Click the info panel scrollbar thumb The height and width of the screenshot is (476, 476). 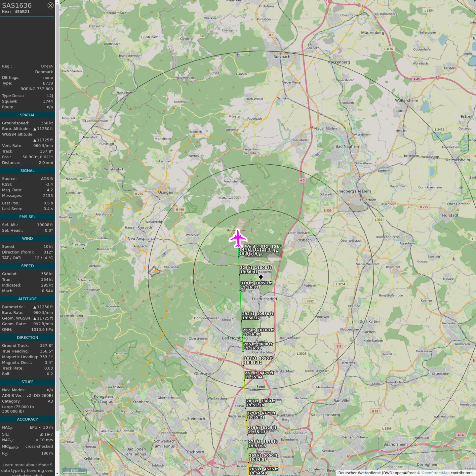tap(57, 215)
